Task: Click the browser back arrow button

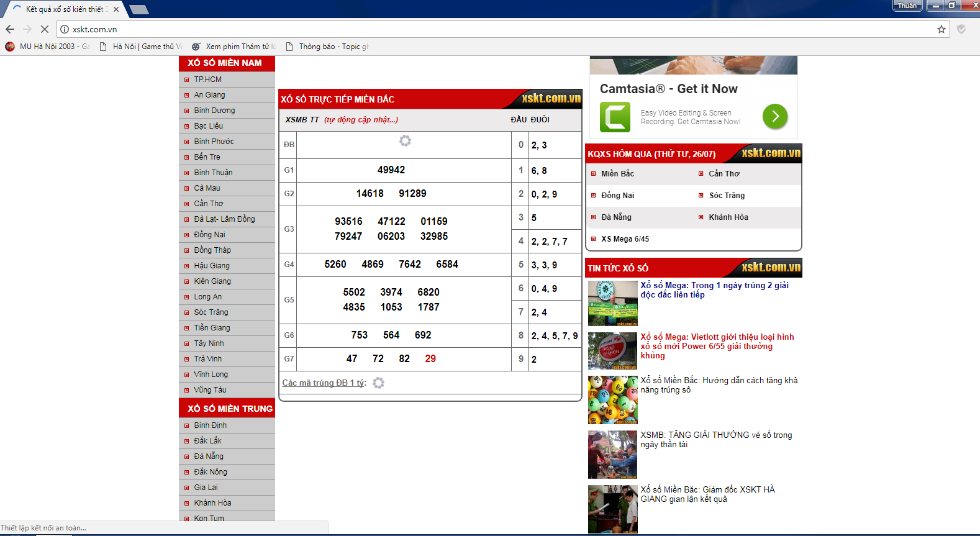Action: click(10, 29)
